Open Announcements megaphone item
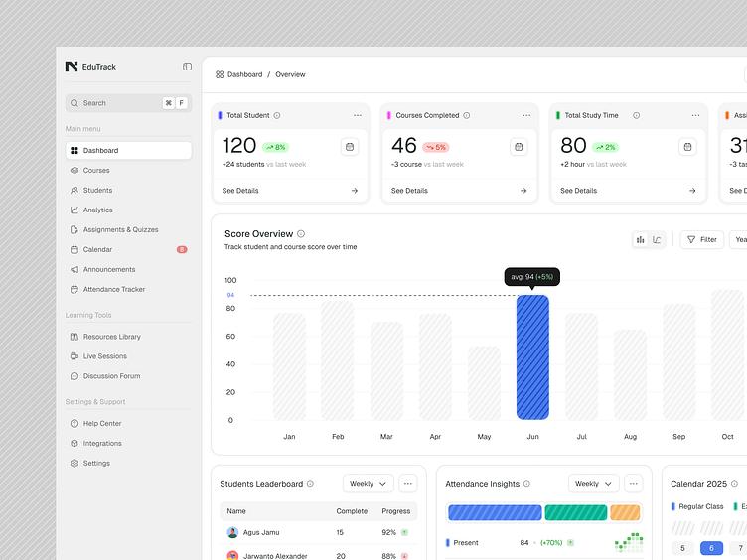 (x=128, y=269)
